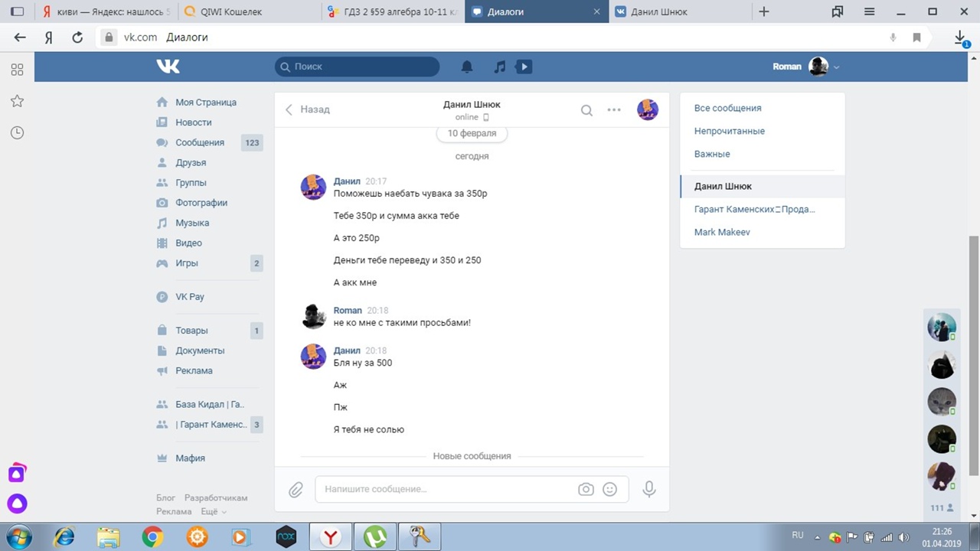The image size is (980, 551).
Task: Click the VK Поиск search box
Action: pyautogui.click(x=358, y=67)
